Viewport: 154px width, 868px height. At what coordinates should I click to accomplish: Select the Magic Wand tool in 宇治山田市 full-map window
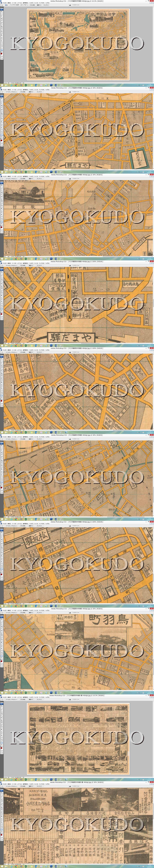(x=2, y=17)
